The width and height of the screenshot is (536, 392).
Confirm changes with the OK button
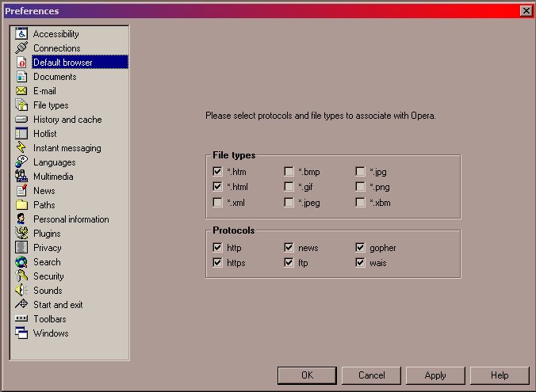click(x=307, y=375)
